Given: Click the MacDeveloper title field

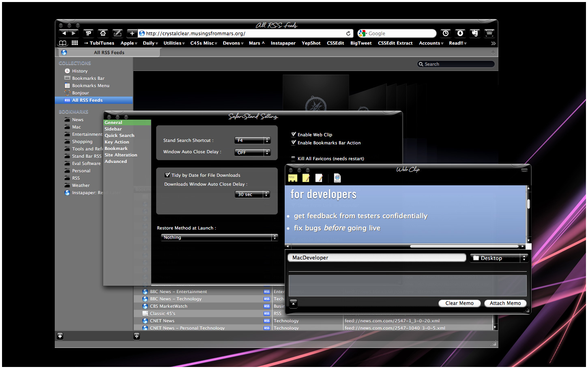Looking at the screenshot, I should pos(377,257).
